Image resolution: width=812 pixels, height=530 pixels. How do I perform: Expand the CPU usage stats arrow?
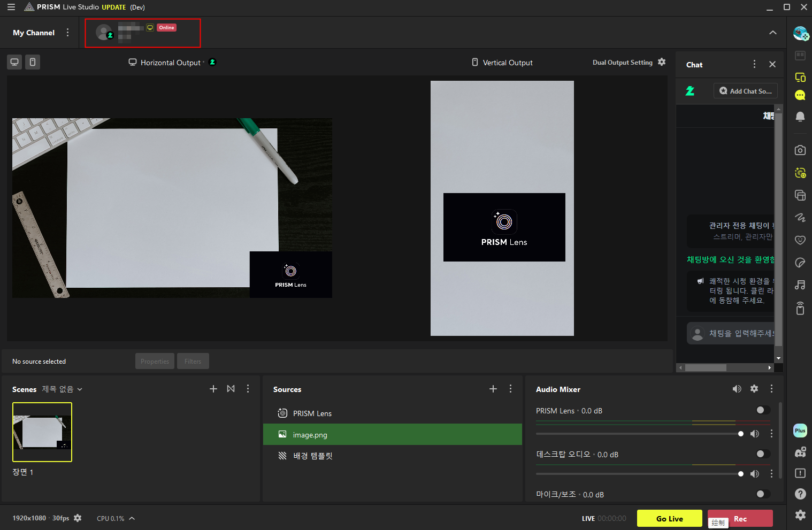(x=132, y=518)
